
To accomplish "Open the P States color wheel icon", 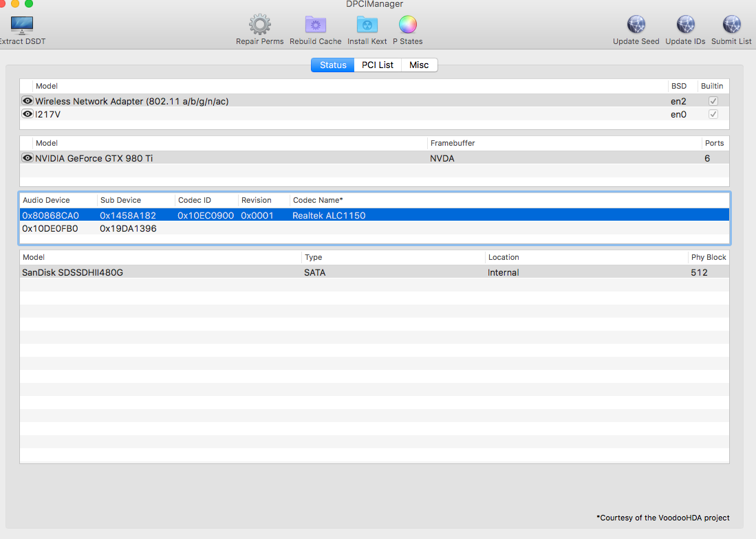I will tap(407, 25).
